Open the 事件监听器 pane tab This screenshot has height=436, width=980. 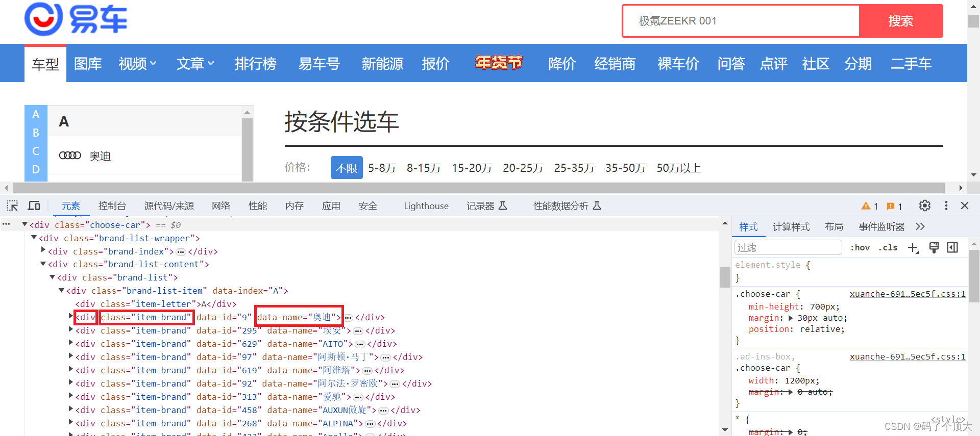click(x=881, y=227)
